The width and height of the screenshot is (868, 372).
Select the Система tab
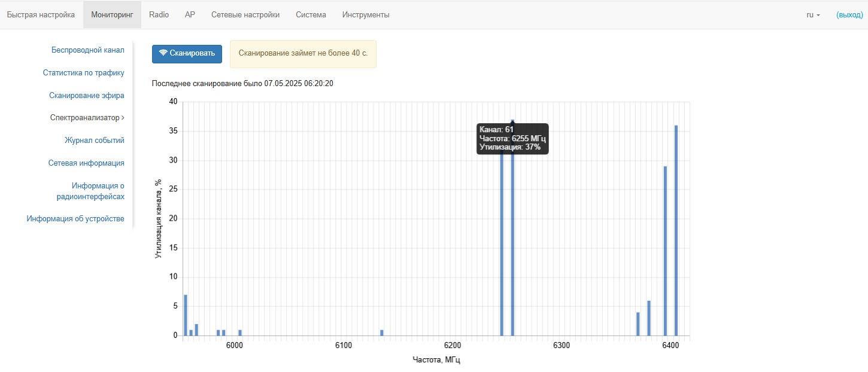coord(311,15)
